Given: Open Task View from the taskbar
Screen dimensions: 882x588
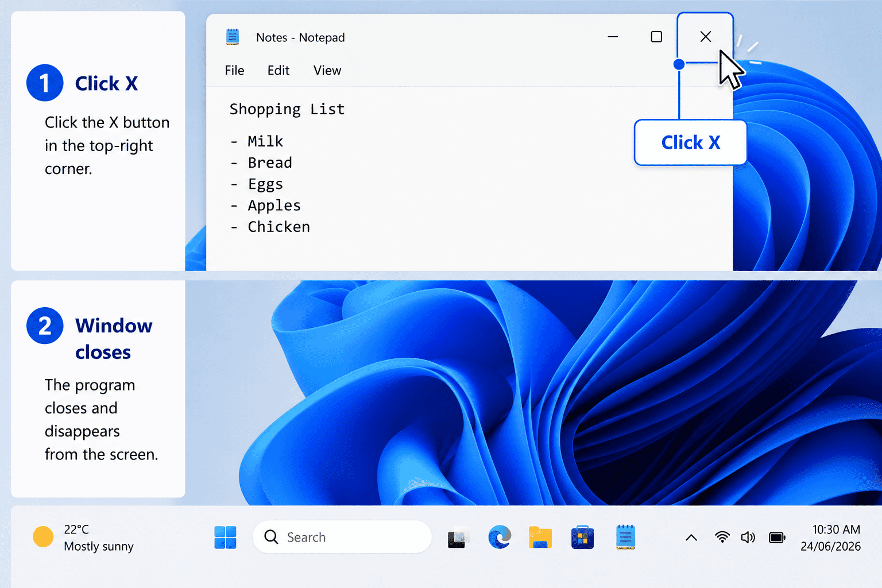Looking at the screenshot, I should tap(458, 538).
